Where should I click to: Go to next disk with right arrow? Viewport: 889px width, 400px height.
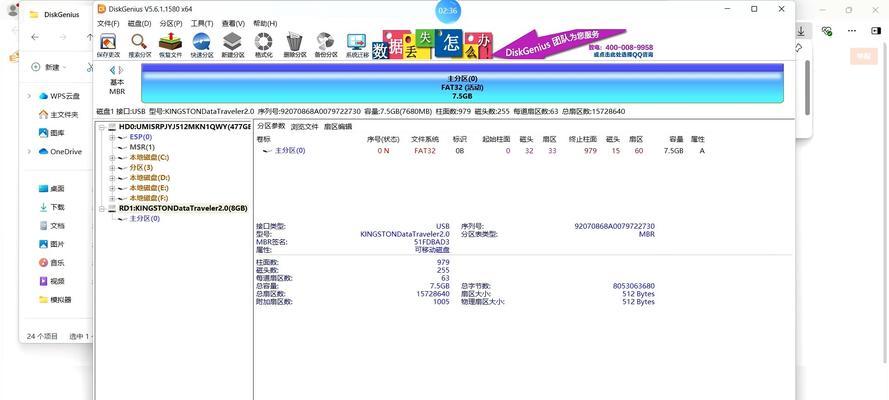tap(120, 70)
